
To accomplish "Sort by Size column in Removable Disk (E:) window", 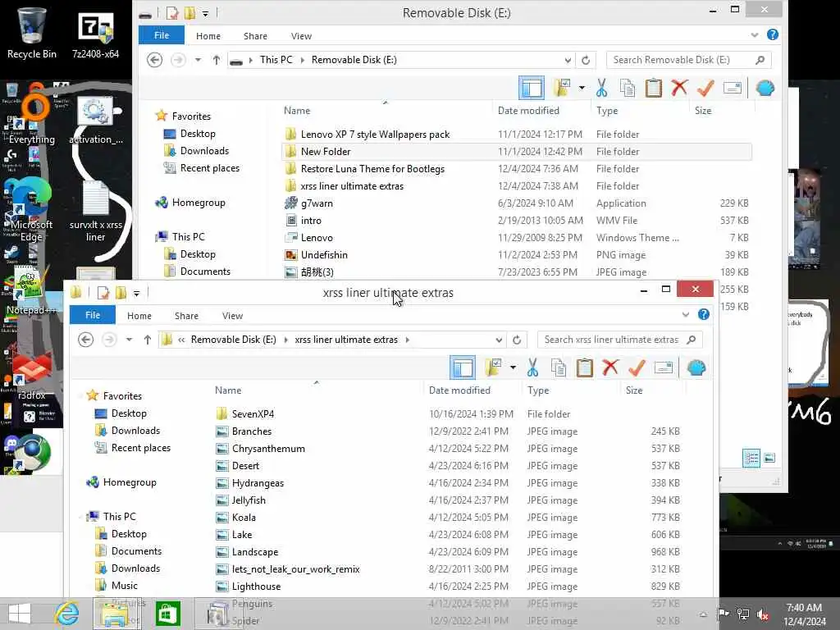I will click(703, 111).
